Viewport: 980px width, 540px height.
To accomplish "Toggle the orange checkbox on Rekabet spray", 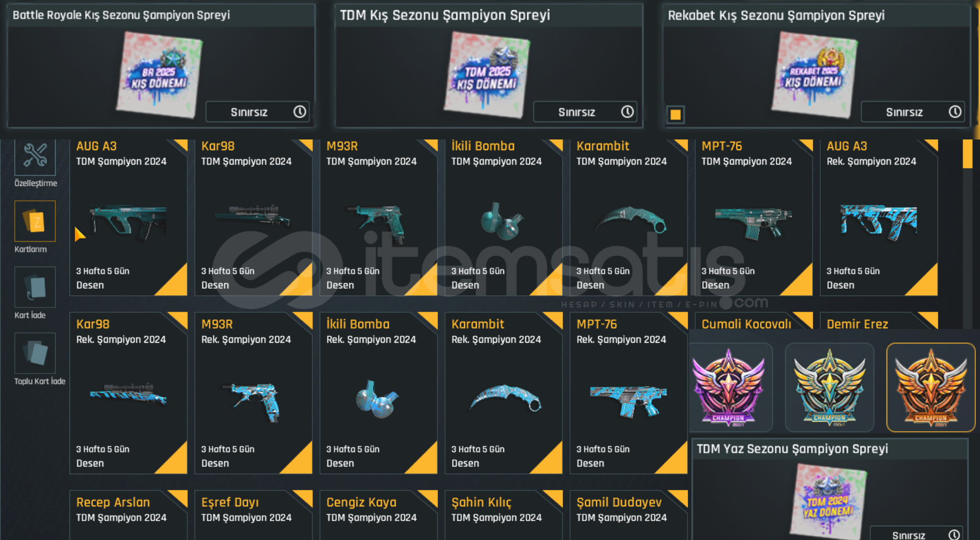I will (x=675, y=114).
